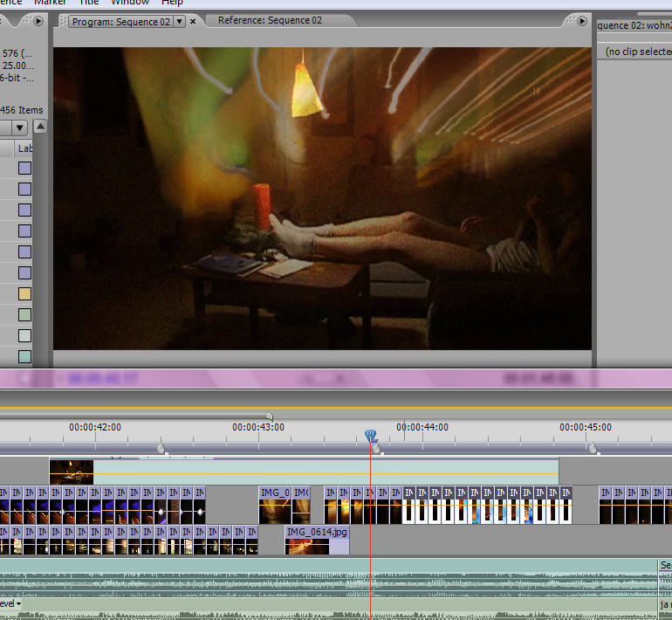The width and height of the screenshot is (672, 620).
Task: Open the Help menu
Action: pyautogui.click(x=172, y=3)
